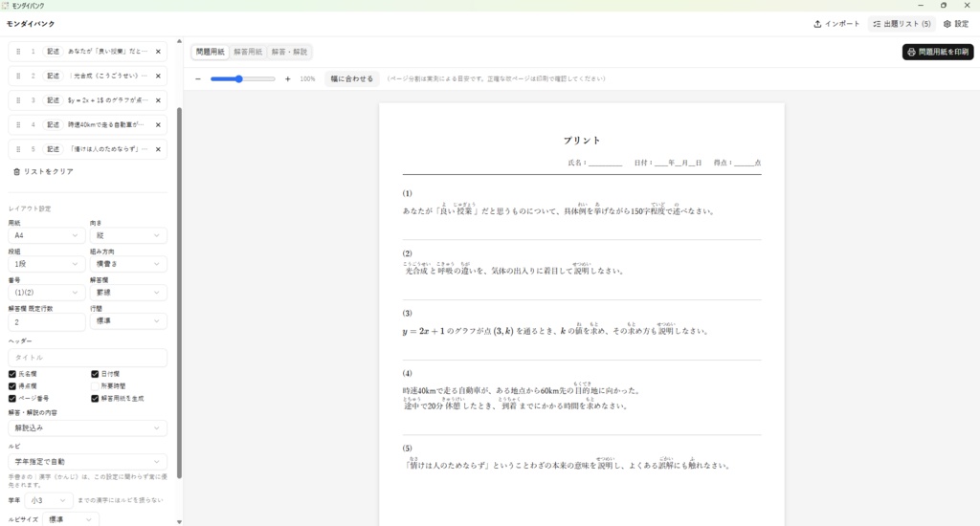
Task: Click question 5 text 「情けは人のためならず」
Action: coord(108,149)
